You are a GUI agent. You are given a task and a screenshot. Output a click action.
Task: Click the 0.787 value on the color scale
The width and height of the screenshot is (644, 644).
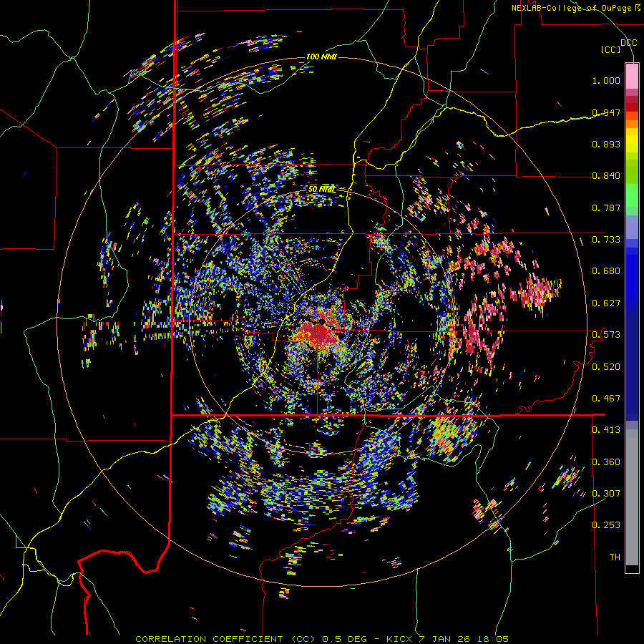[x=606, y=208]
